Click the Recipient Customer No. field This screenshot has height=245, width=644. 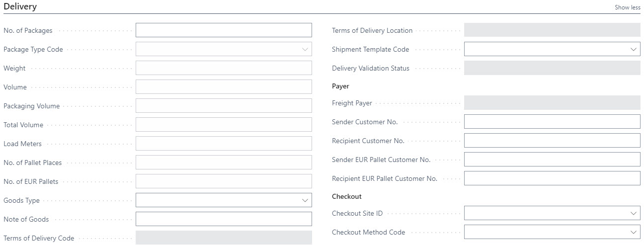552,141
